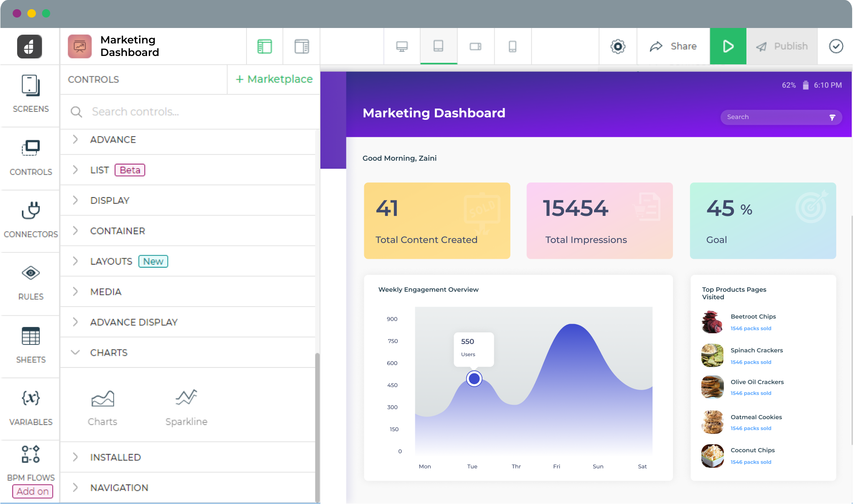Toggle tablet view in device preview

point(438,46)
